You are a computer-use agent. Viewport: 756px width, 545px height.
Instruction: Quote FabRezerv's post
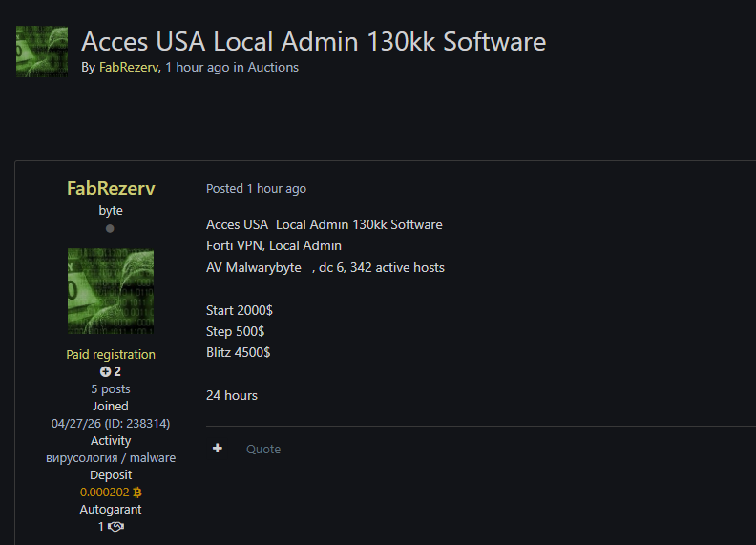(x=263, y=449)
